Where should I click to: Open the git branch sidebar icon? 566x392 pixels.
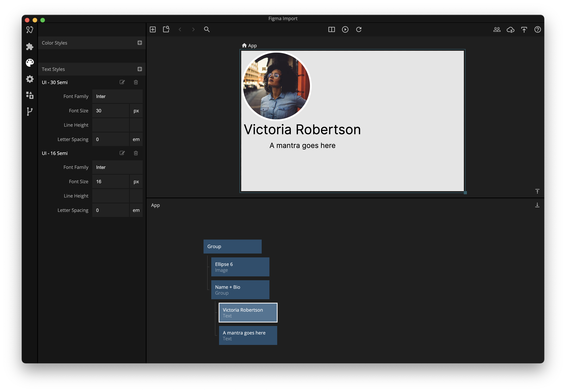[x=29, y=112]
